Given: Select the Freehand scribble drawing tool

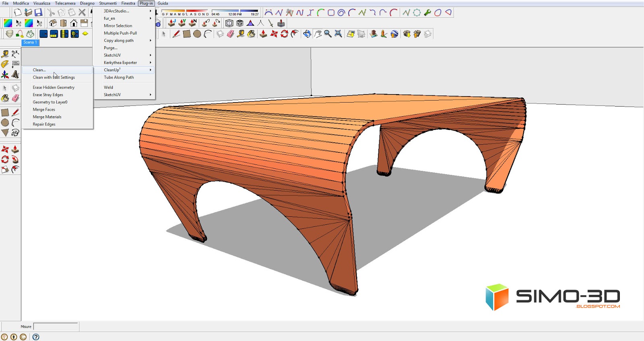Looking at the screenshot, I should [15, 133].
